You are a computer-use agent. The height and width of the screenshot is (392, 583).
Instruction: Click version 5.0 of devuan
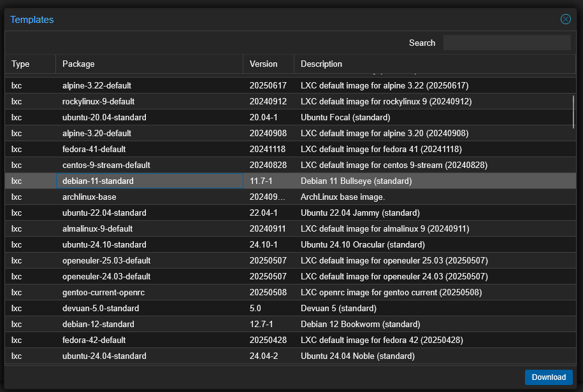(x=256, y=308)
